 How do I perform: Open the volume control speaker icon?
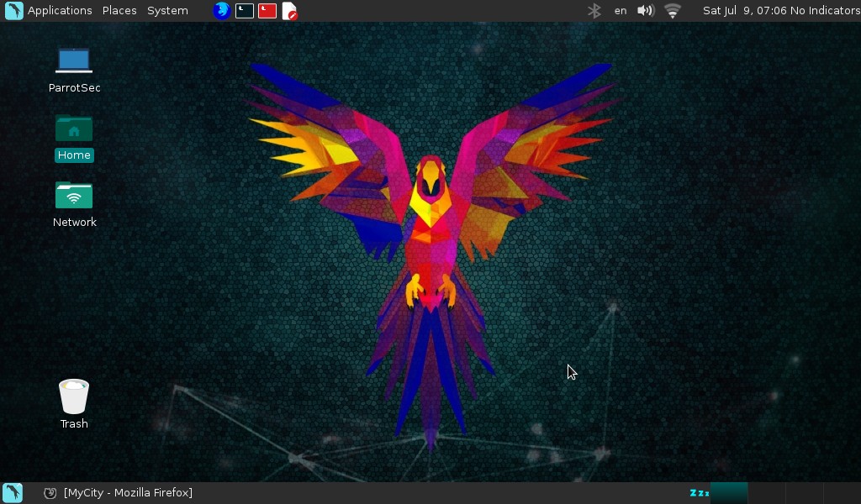[x=645, y=10]
